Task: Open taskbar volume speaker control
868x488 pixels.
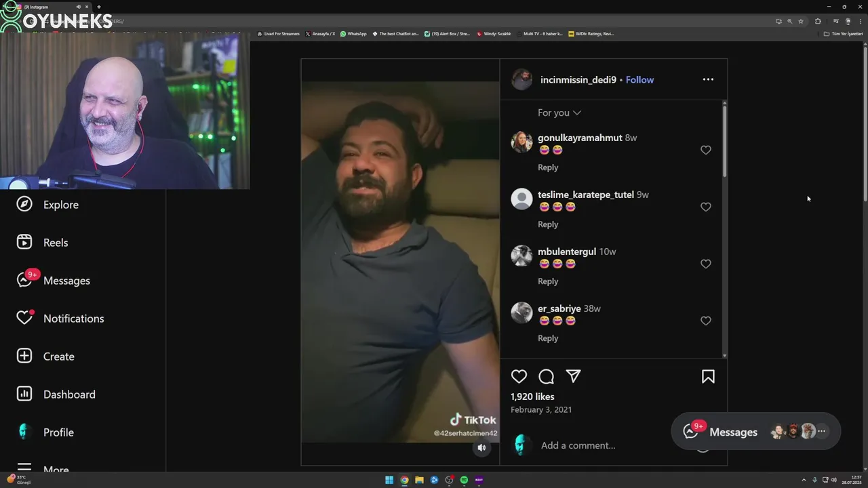Action: [x=833, y=480]
